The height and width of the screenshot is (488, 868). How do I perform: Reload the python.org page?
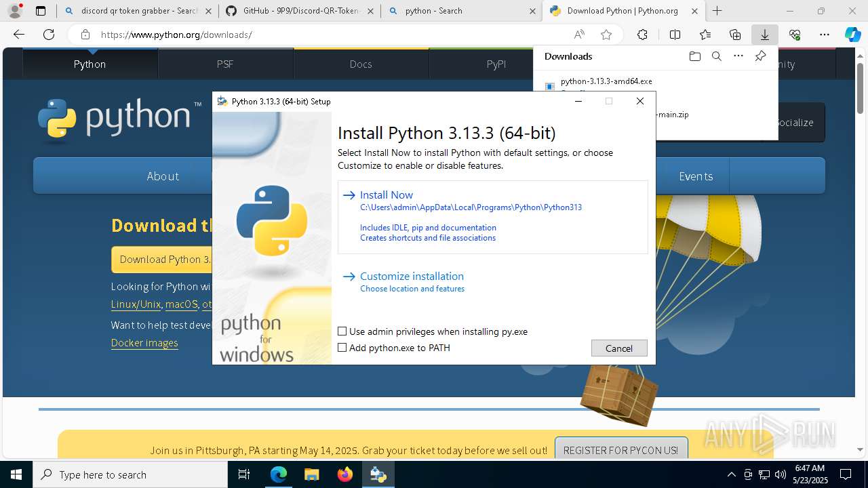click(x=49, y=35)
